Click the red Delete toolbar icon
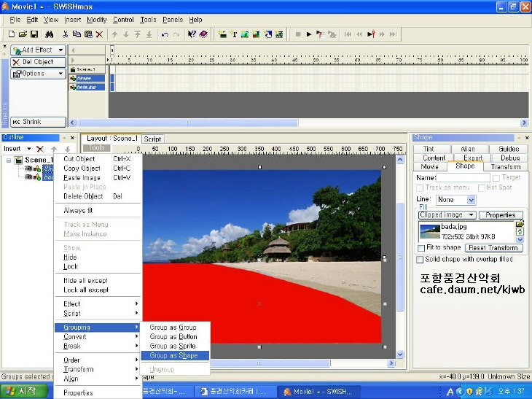This screenshot has height=399, width=532. coord(99,34)
